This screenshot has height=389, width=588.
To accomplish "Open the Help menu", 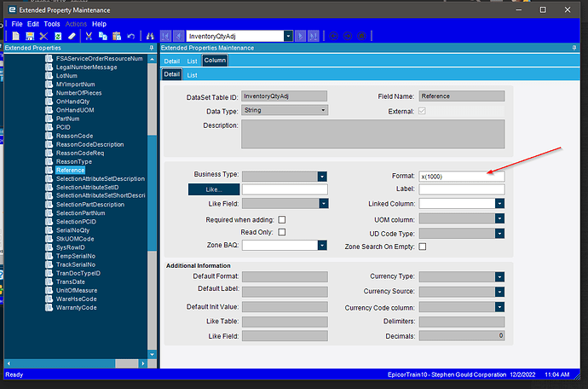I will pyautogui.click(x=100, y=24).
